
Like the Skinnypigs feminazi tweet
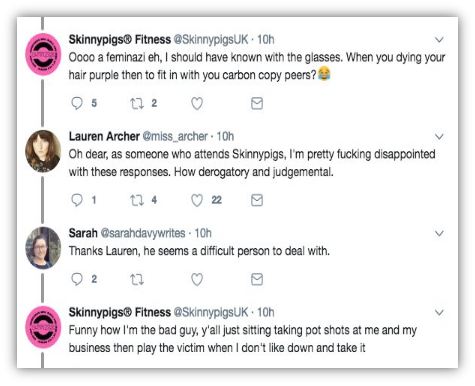197,104
